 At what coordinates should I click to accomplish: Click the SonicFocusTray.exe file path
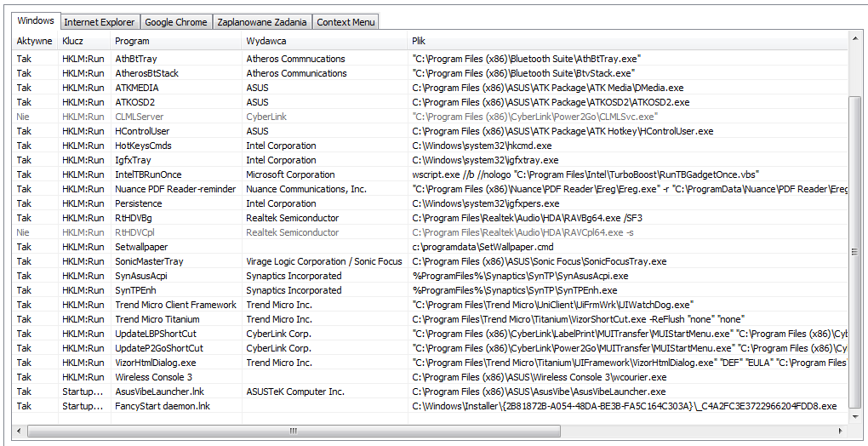click(540, 261)
